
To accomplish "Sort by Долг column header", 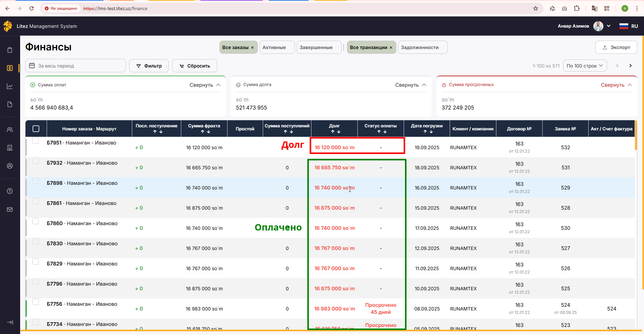I will pyautogui.click(x=335, y=128).
